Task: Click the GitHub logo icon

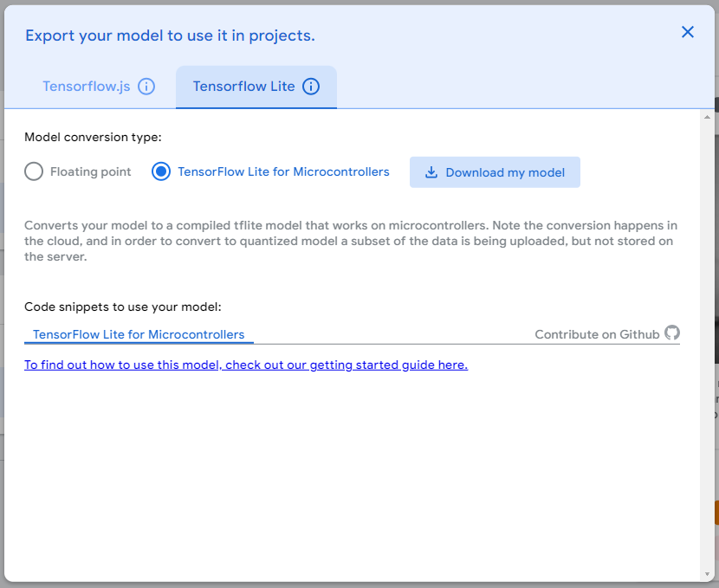Action: pyautogui.click(x=672, y=333)
